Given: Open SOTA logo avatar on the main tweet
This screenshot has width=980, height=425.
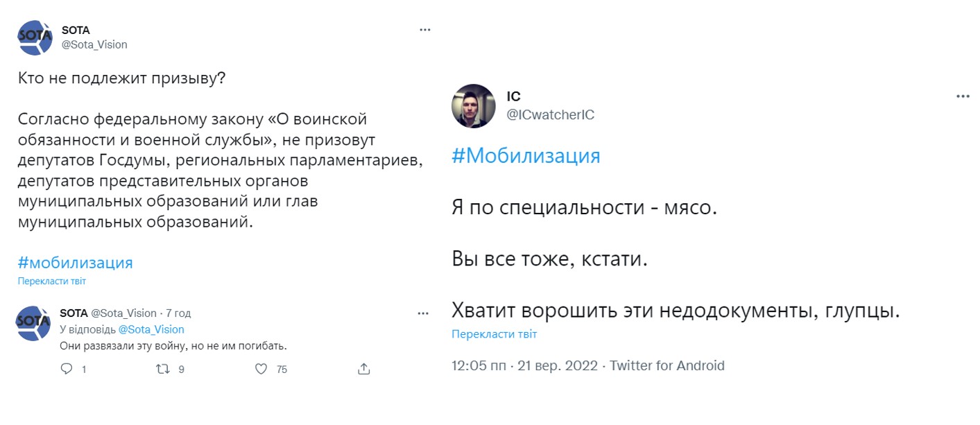Looking at the screenshot, I should [x=35, y=37].
